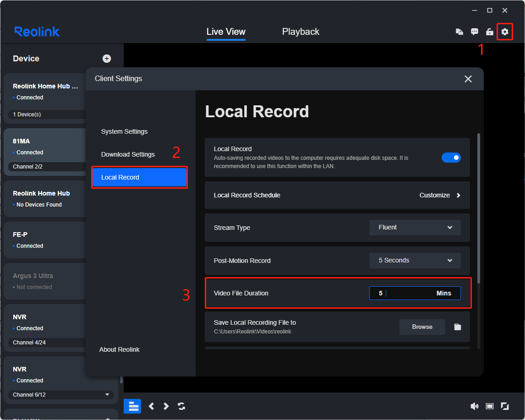
Task: Open the Channel 2/2 selector
Action: pyautogui.click(x=47, y=167)
